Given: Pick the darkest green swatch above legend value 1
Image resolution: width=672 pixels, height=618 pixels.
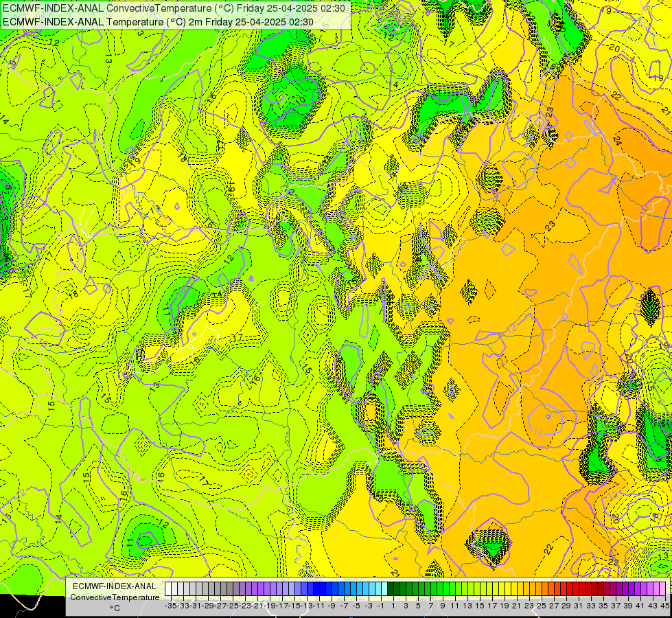Looking at the screenshot, I should [x=391, y=588].
